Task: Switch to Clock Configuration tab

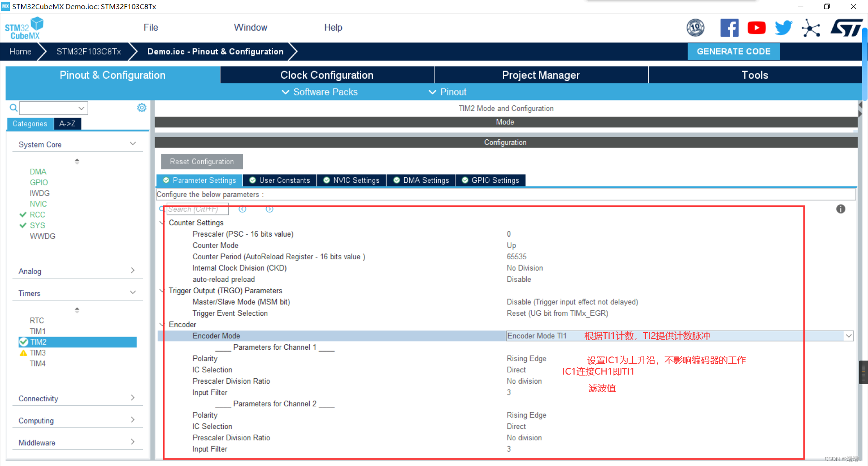Action: [327, 75]
